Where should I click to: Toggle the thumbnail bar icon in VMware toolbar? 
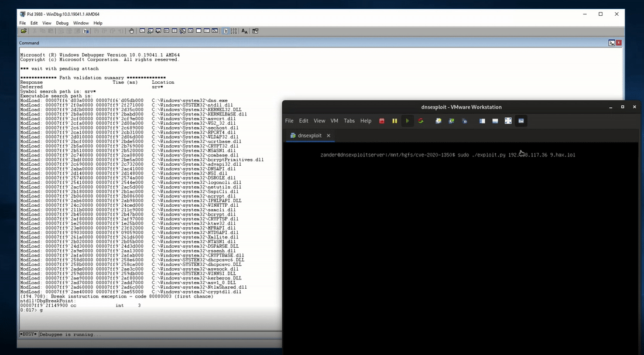[495, 121]
